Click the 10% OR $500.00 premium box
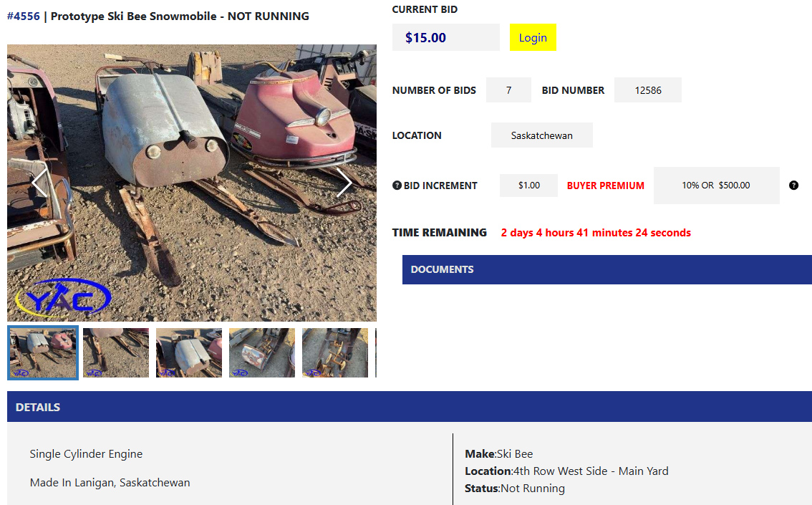812x505 pixels. tap(716, 186)
